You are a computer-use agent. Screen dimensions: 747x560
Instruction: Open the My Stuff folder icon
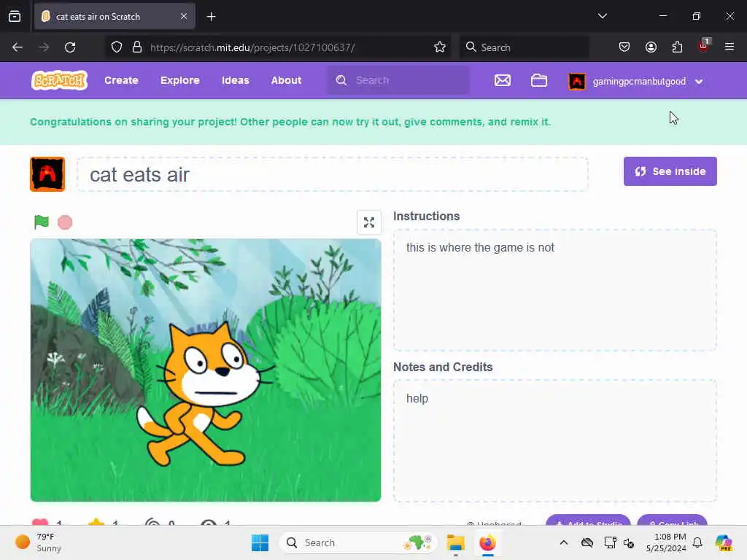539,80
